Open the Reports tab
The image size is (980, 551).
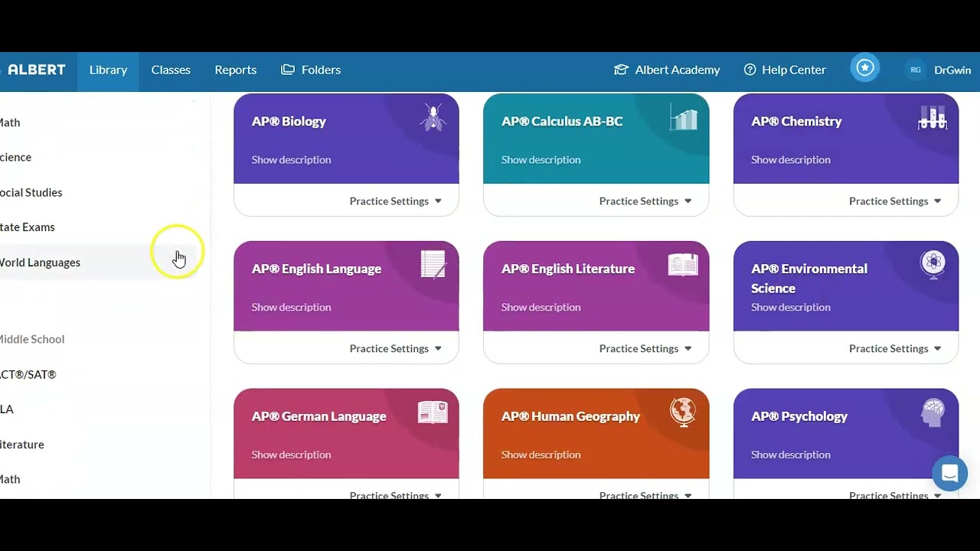pyautogui.click(x=235, y=70)
